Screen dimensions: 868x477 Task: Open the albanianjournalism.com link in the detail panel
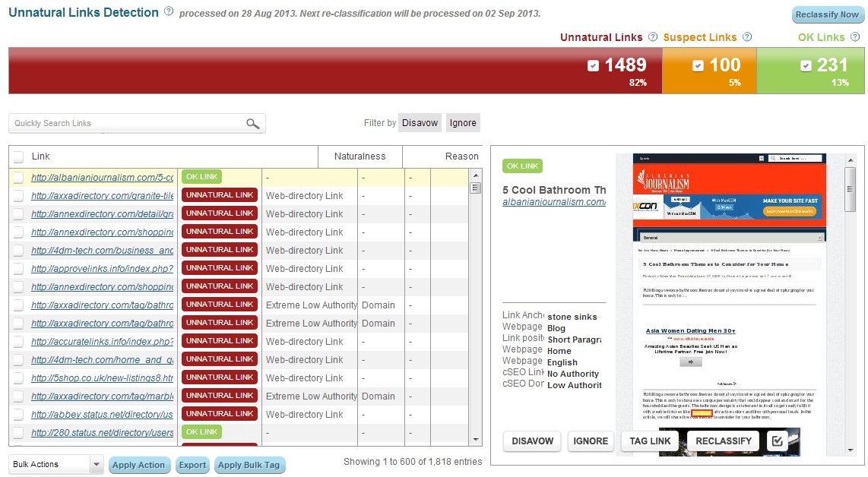[554, 202]
